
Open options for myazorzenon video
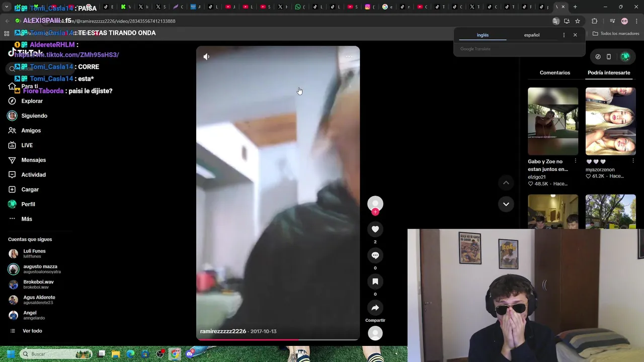pos(633,161)
